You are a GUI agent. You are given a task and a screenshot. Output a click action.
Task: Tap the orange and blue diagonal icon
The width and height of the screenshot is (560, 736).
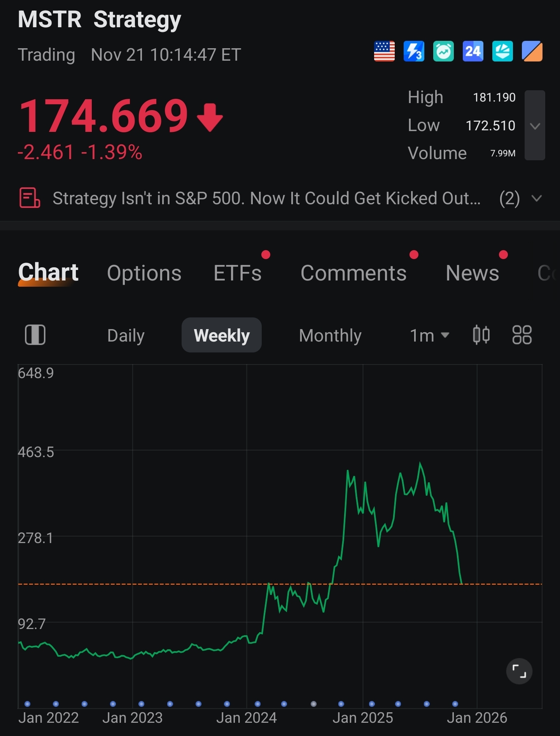pos(532,51)
